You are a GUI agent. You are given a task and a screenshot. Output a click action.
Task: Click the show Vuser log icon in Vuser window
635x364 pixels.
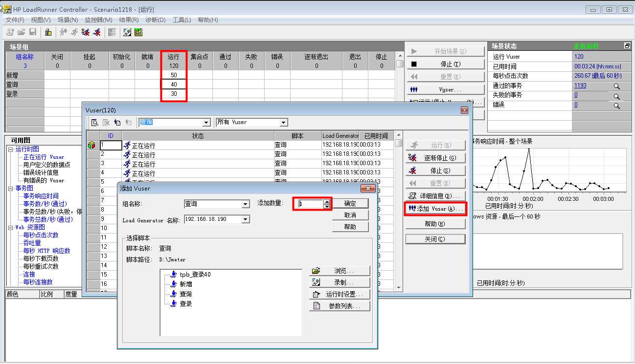95,122
